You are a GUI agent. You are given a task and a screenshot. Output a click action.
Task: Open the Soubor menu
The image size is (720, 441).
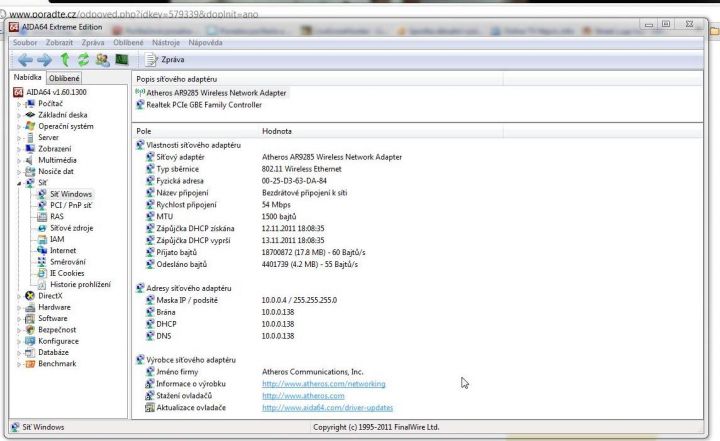point(25,42)
